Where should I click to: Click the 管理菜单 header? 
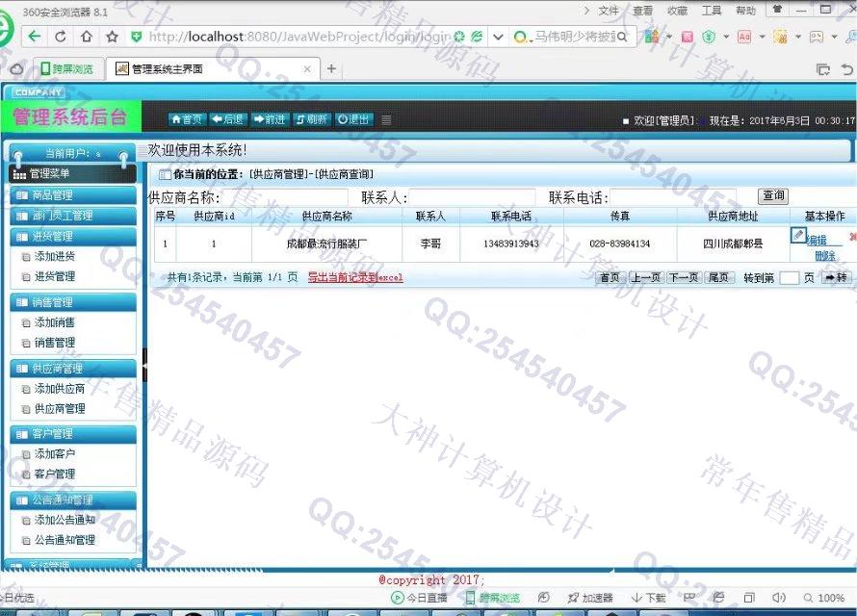click(x=73, y=173)
